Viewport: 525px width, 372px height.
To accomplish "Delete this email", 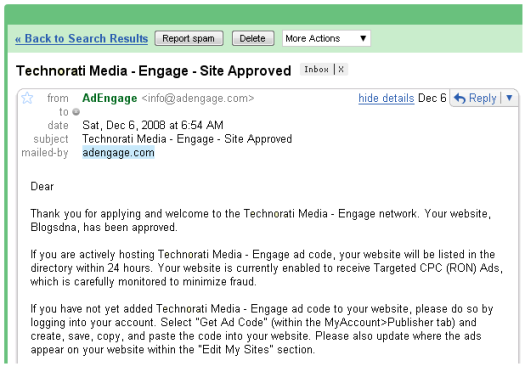I will pyautogui.click(x=253, y=39).
